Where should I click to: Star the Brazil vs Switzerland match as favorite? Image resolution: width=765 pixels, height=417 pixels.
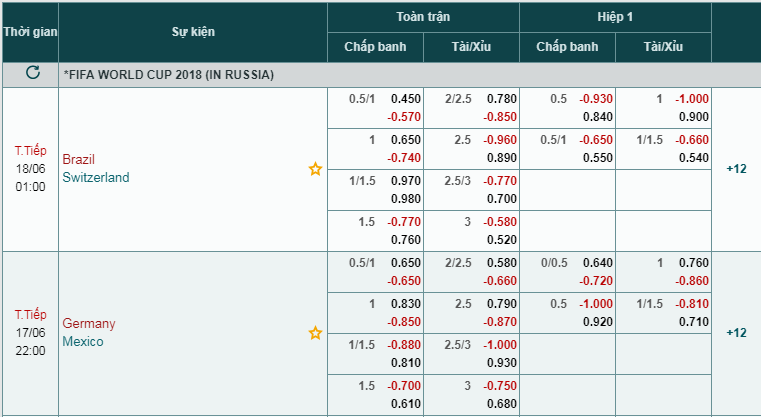(x=315, y=169)
